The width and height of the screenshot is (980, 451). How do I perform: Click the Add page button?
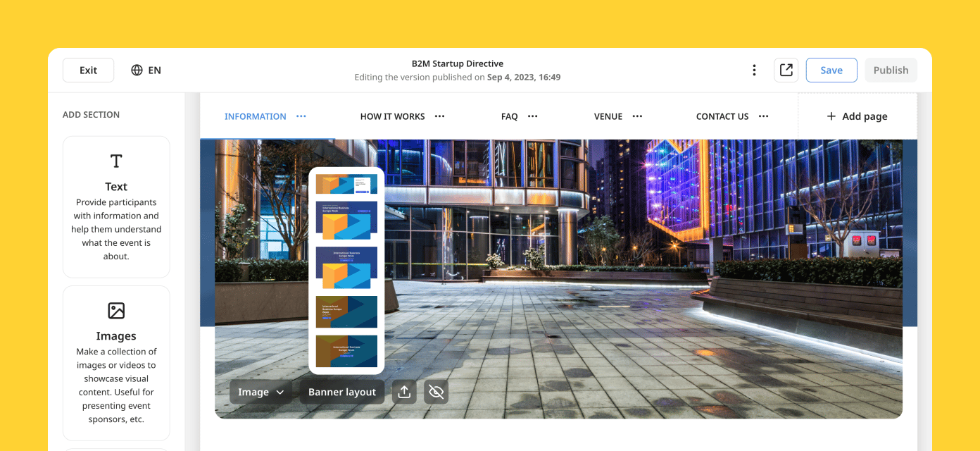click(x=857, y=116)
